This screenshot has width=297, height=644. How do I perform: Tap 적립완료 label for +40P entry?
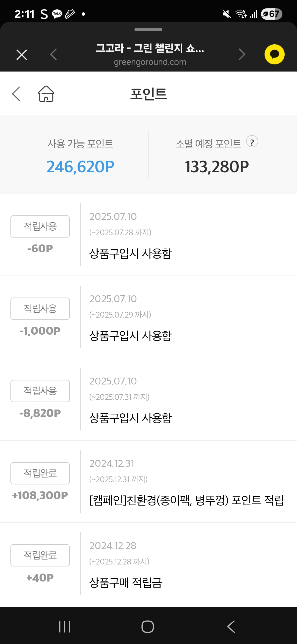coord(40,555)
